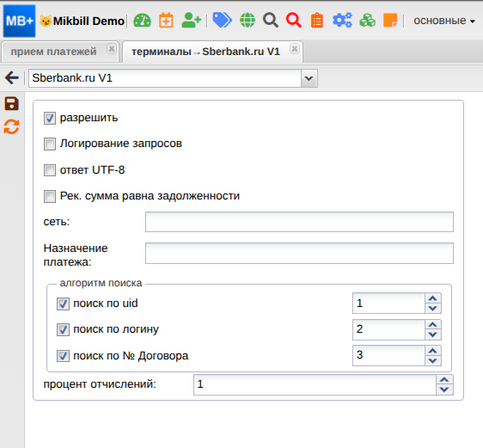Click the orange sticky note icon
Viewport: 483px width, 448px height.
[x=390, y=21]
